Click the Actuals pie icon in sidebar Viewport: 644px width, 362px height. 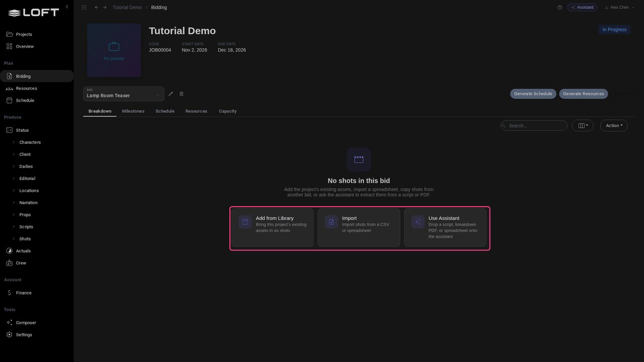point(9,251)
